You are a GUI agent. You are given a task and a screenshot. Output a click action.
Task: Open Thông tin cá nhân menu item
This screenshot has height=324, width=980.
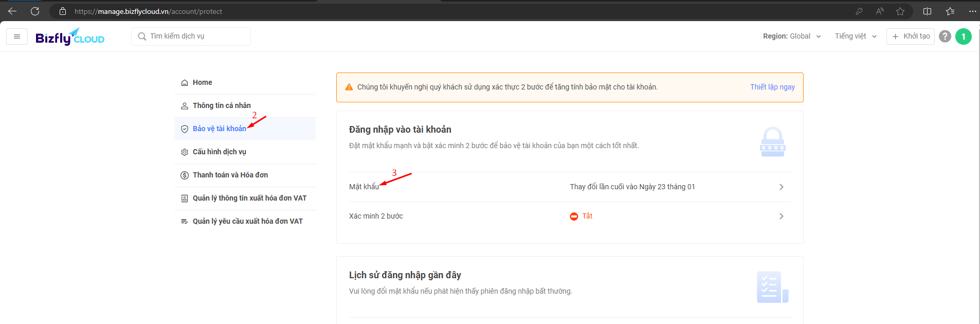click(x=222, y=106)
